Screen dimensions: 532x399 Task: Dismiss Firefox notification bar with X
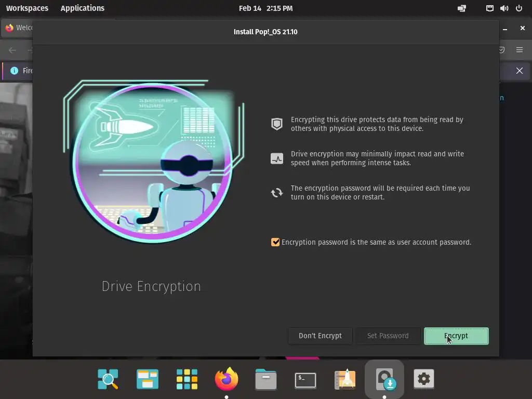click(x=520, y=71)
